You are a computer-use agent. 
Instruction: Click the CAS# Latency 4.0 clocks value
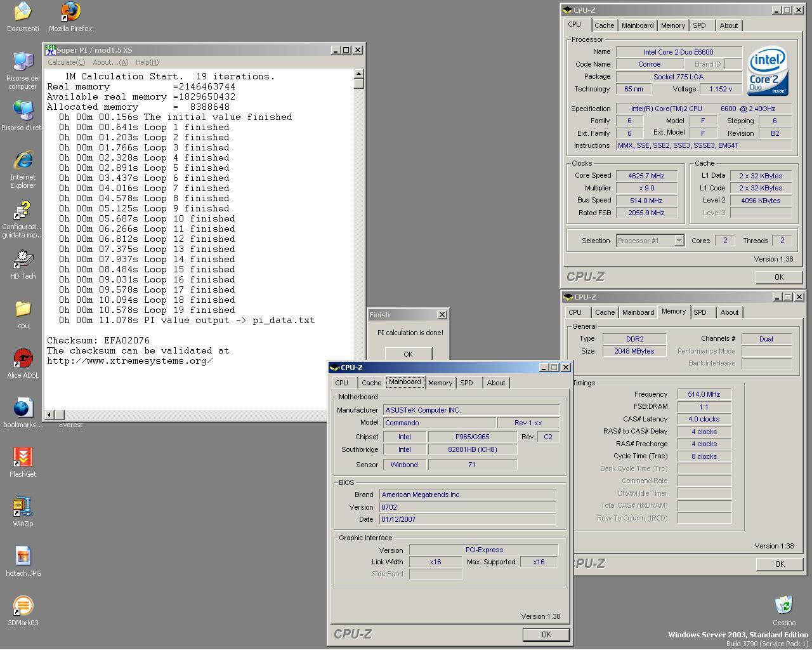[704, 419]
